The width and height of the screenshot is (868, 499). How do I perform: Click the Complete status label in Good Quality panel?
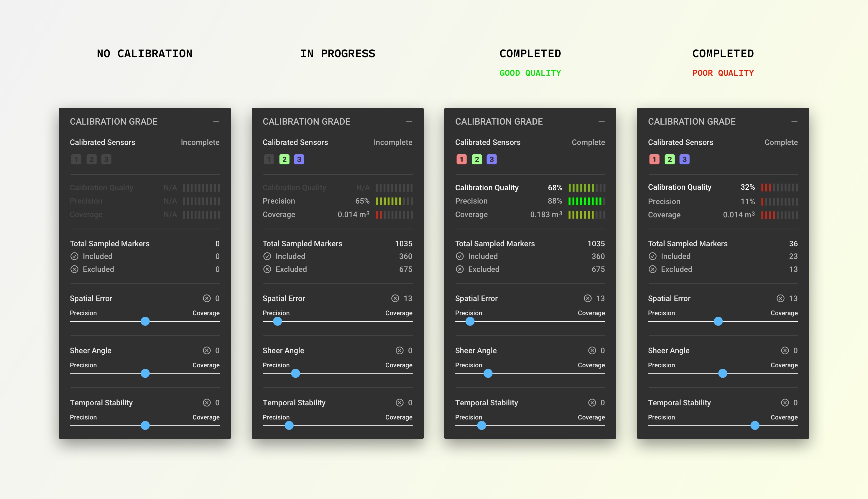point(588,142)
